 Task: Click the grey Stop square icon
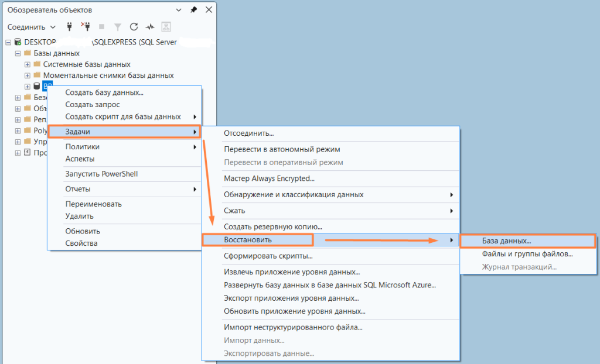tap(101, 27)
